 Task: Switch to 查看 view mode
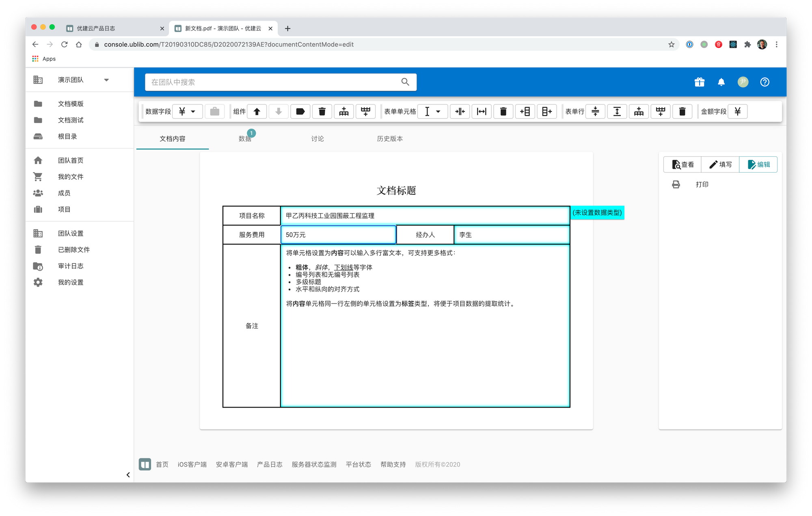pyautogui.click(x=682, y=164)
